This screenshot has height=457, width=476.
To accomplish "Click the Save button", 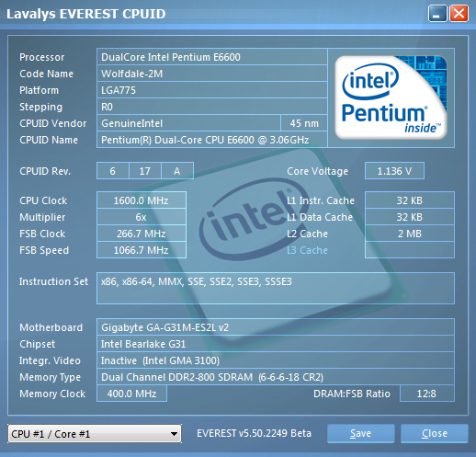I will coord(360,433).
